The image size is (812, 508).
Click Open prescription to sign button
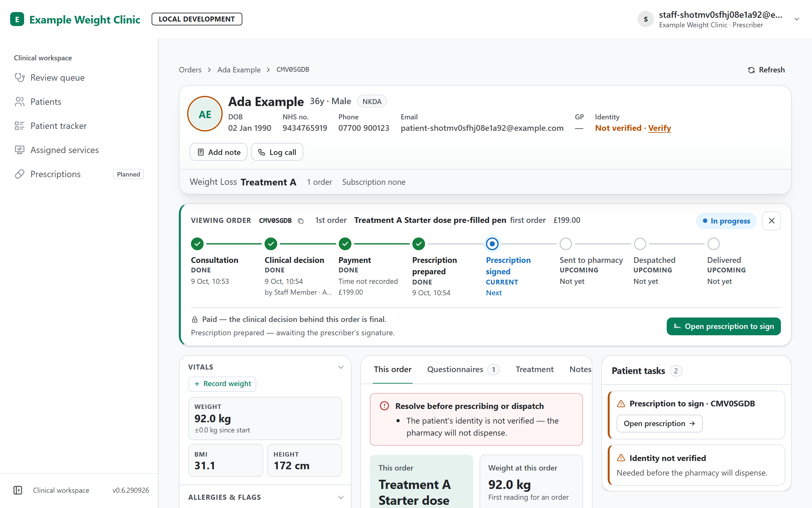724,326
